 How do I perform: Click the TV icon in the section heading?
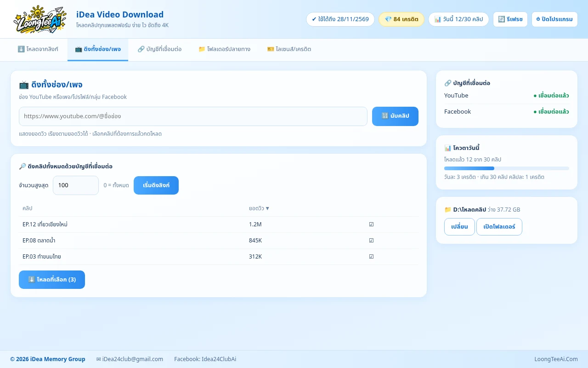(x=24, y=85)
